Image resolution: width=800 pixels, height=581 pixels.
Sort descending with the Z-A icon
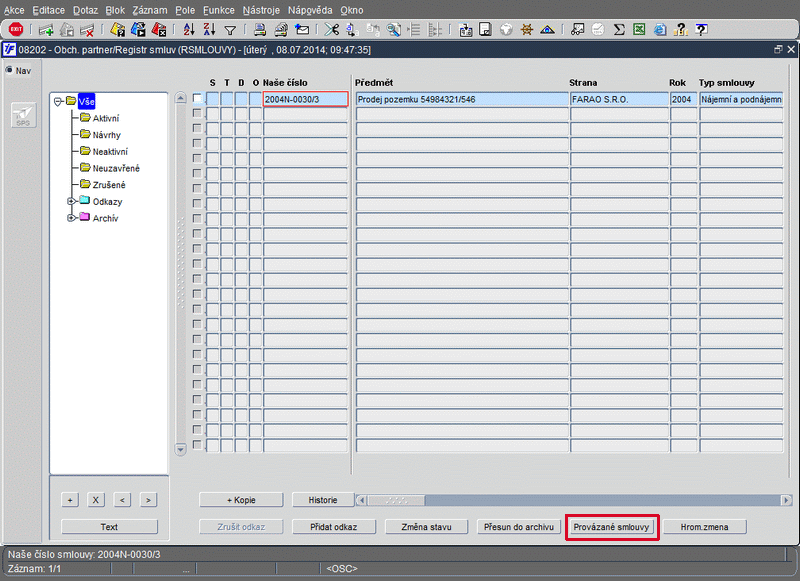(209, 30)
